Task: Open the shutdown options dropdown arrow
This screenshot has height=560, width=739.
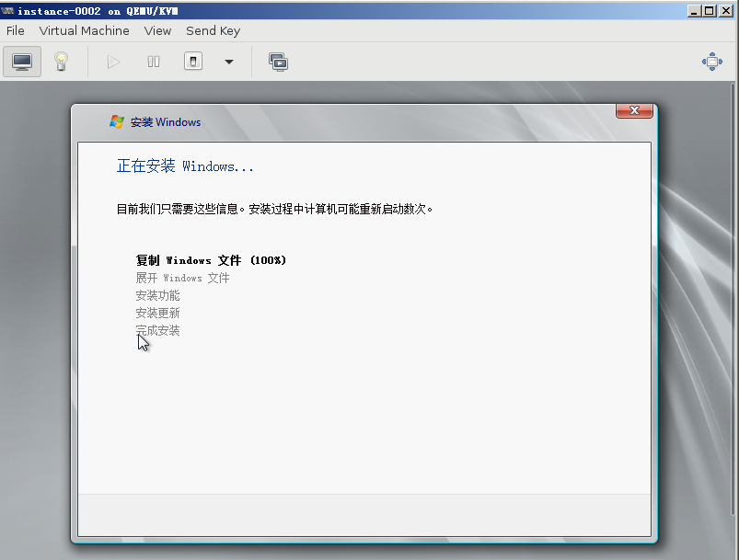Action: coord(229,62)
